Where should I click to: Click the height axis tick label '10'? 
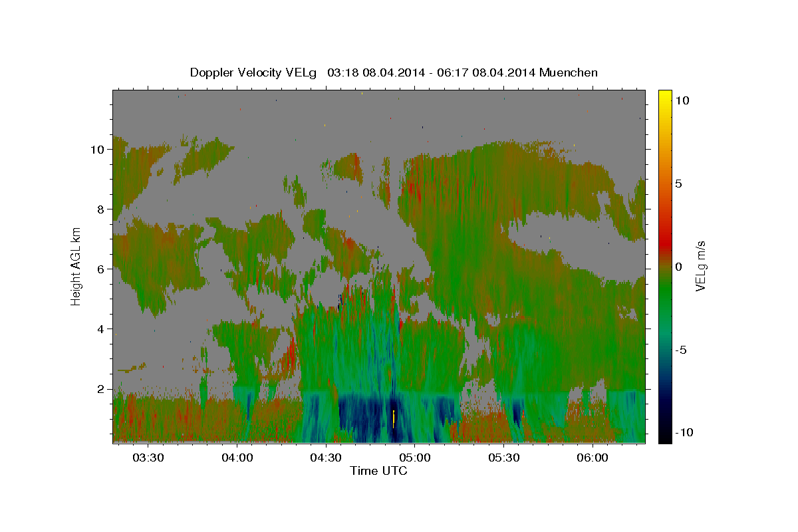[x=98, y=150]
